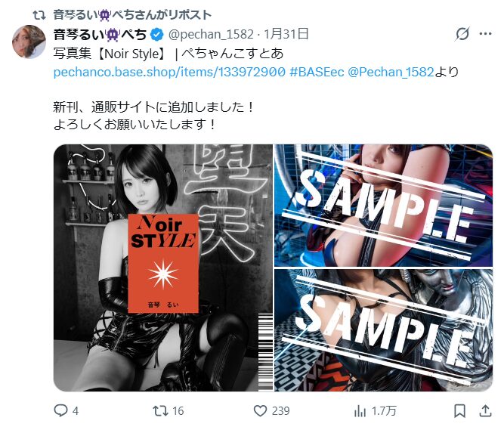This screenshot has width=504, height=427.
Task: Like the post with 239 likes
Action: [261, 410]
